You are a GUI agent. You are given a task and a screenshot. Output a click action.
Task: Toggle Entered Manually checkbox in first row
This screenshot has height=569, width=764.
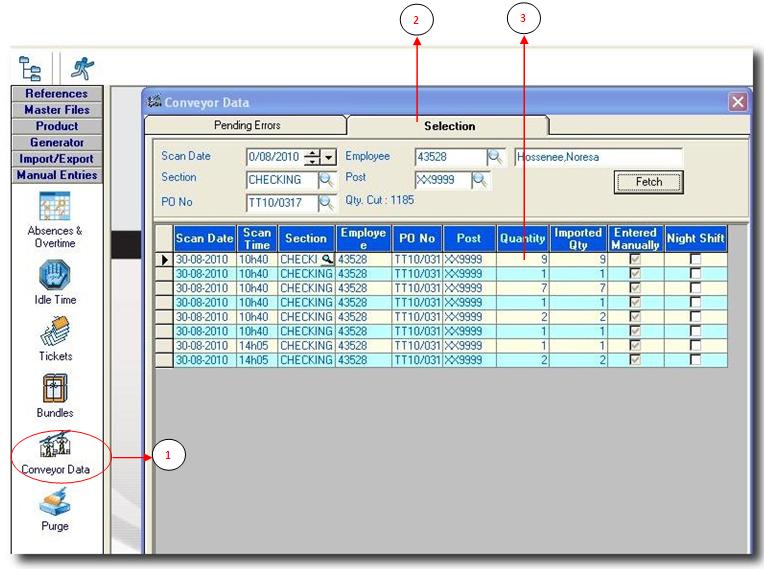[635, 259]
